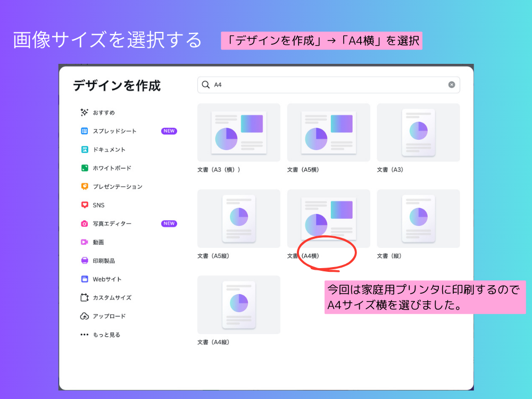Click the ホワイトボード icon in sidebar
This screenshot has height=399, width=532.
coord(84,168)
